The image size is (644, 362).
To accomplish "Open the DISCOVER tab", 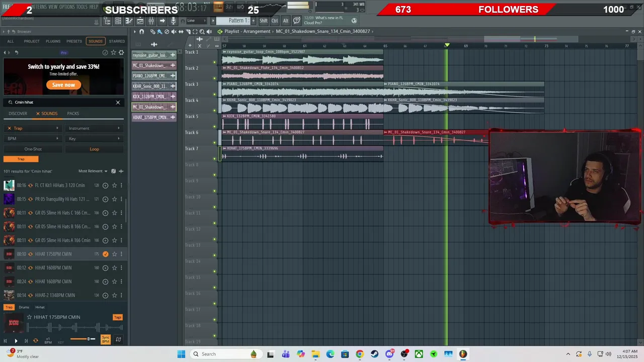I will click(18, 114).
